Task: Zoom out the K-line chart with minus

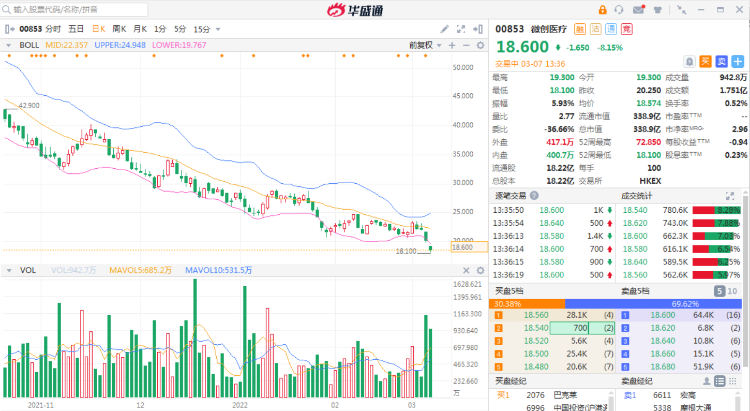Action: pyautogui.click(x=466, y=45)
